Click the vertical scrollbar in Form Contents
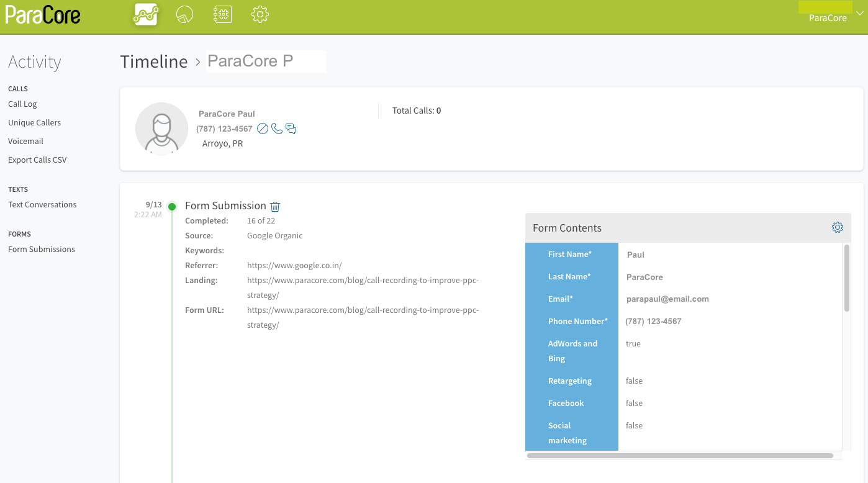 coord(847,278)
